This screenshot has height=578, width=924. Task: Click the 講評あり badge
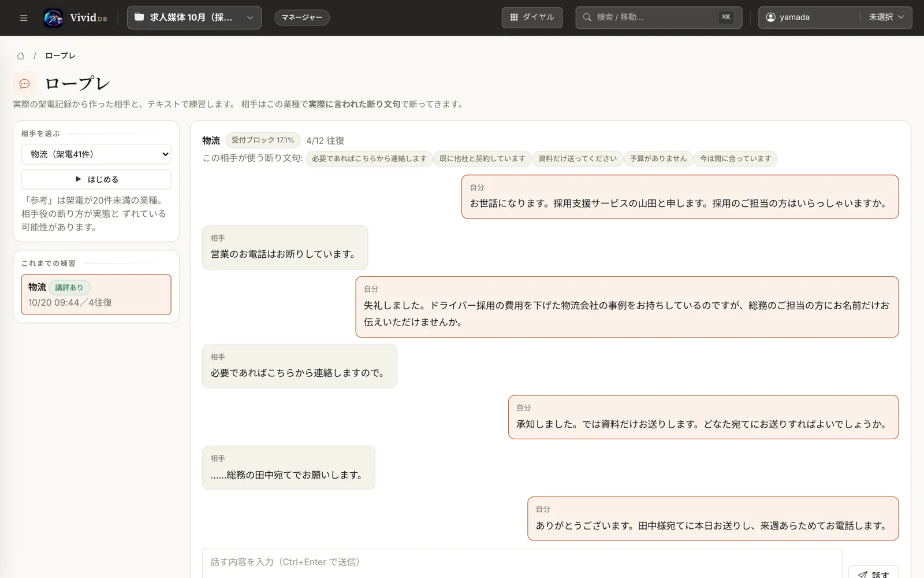pyautogui.click(x=69, y=287)
